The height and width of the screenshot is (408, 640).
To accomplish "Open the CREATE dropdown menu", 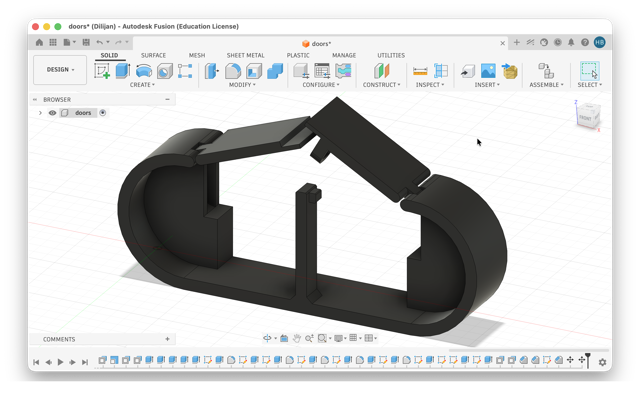I will coord(142,85).
